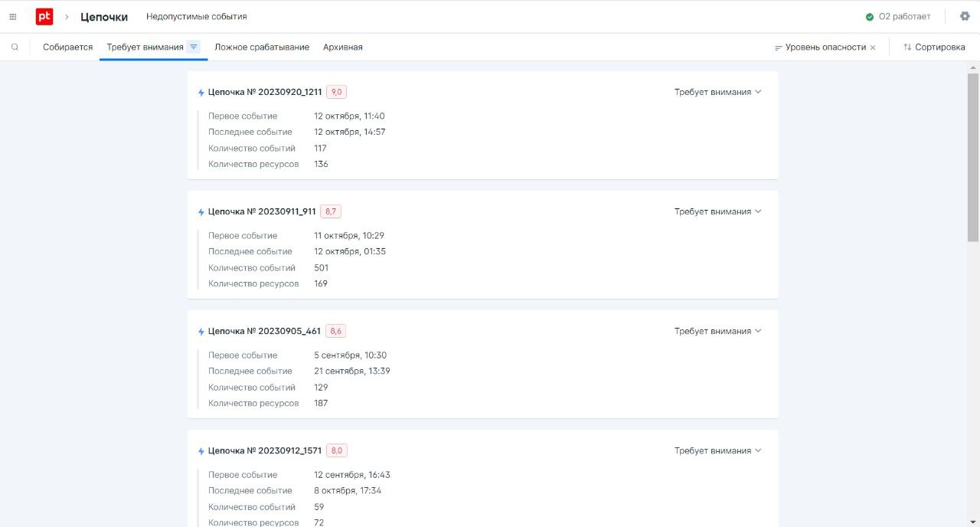Expand status dropdown for chain 20230920_1211
This screenshot has height=527, width=980.
(717, 92)
